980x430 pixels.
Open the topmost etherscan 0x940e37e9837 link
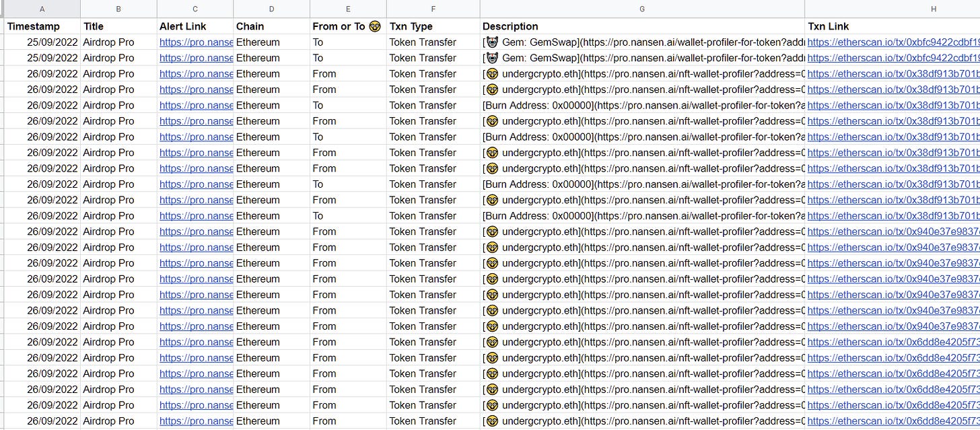click(x=893, y=231)
